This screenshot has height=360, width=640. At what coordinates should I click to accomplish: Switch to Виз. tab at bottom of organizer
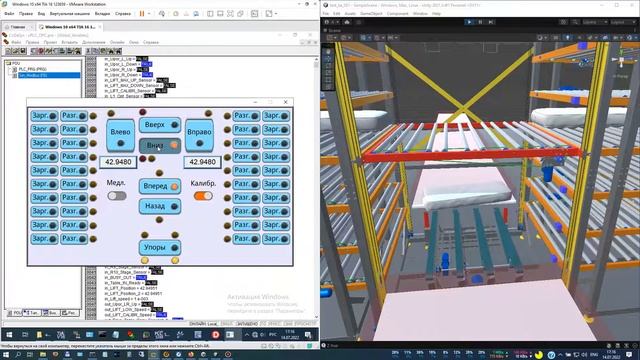coord(52,313)
